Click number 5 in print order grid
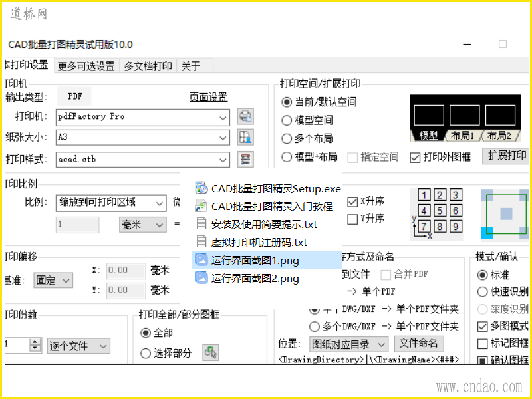Viewport: 532px width, 399px height. [x=440, y=211]
